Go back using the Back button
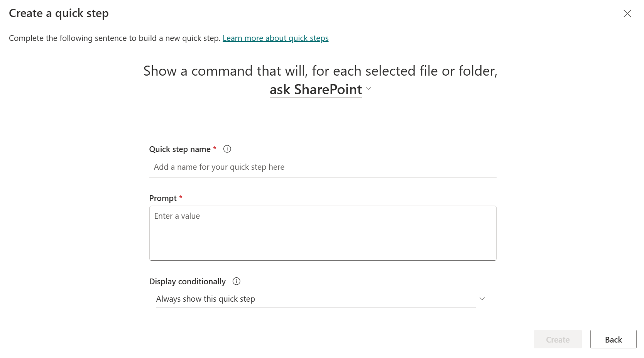This screenshot has height=358, width=644. pos(613,339)
